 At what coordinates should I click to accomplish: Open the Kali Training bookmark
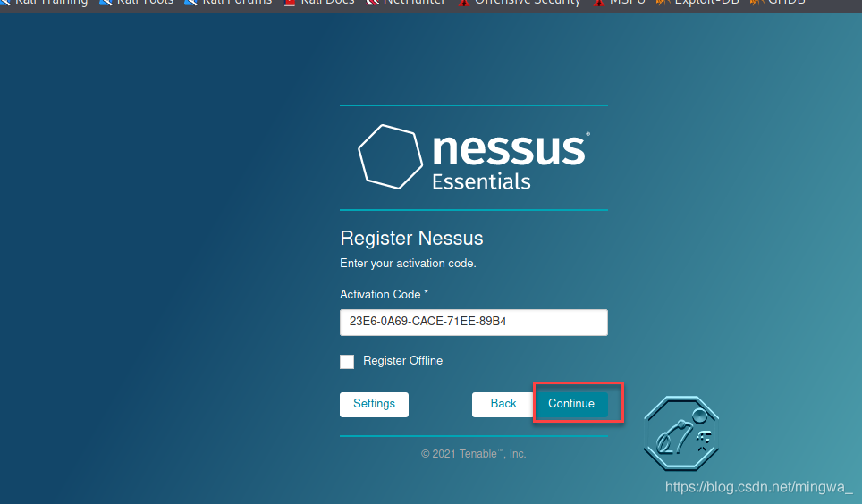45,3
